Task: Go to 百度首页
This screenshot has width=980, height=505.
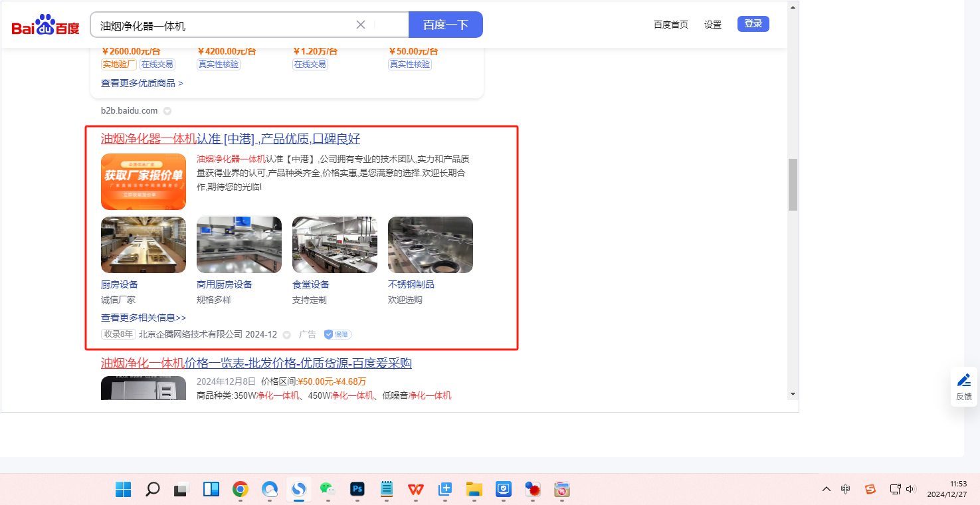Action: pos(670,25)
